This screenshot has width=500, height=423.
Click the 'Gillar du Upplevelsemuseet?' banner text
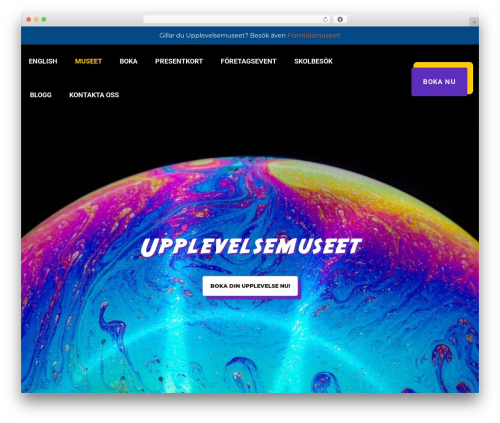(203, 35)
